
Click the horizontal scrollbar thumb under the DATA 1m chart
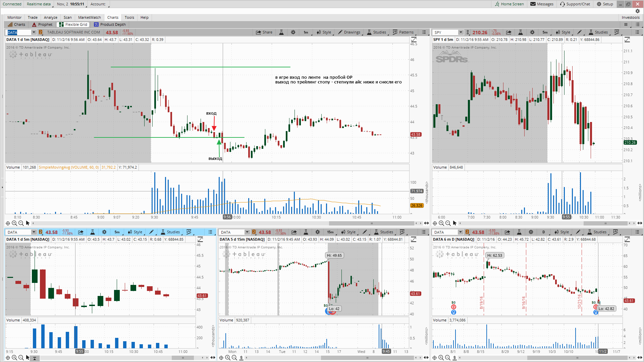click(371, 223)
